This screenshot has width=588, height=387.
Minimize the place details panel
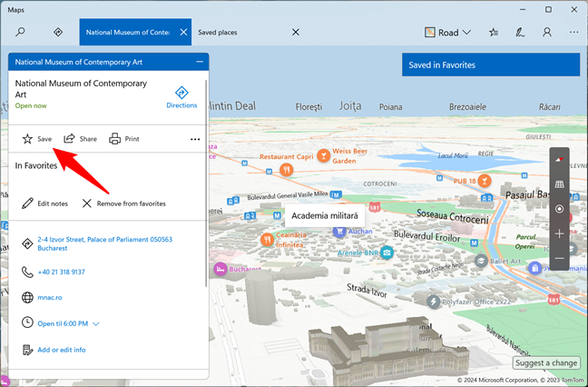tap(200, 62)
